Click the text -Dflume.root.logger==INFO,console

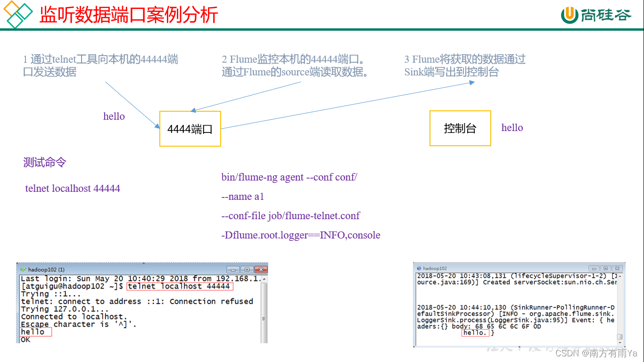tap(301, 235)
